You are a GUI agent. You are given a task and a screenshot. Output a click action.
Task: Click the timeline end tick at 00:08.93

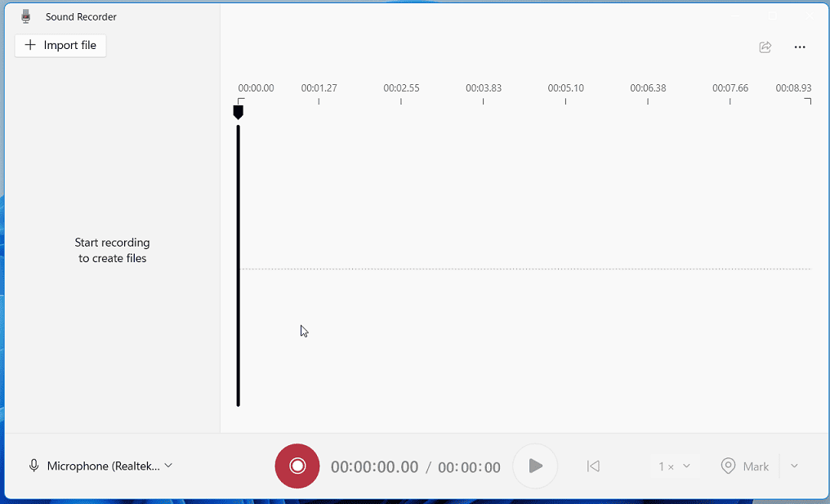(x=809, y=100)
